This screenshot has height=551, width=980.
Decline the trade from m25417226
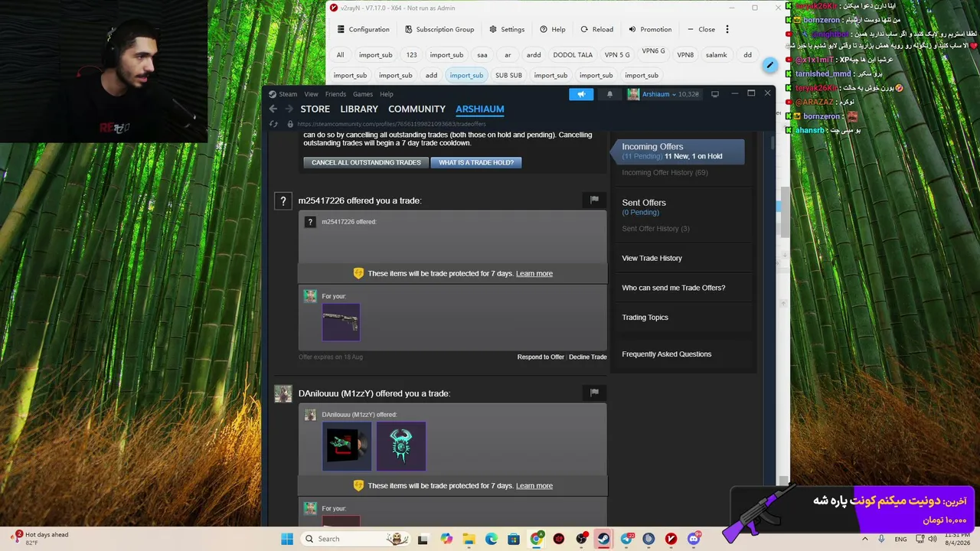pos(588,357)
